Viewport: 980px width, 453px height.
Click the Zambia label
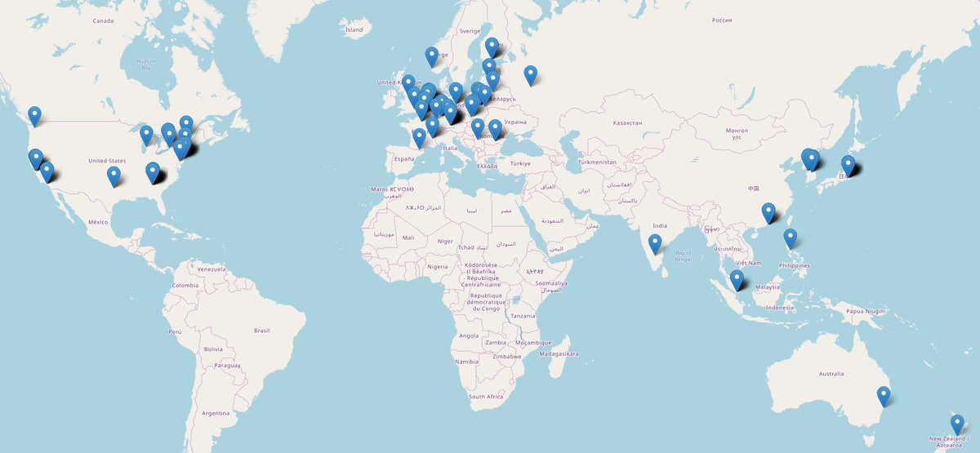496,343
